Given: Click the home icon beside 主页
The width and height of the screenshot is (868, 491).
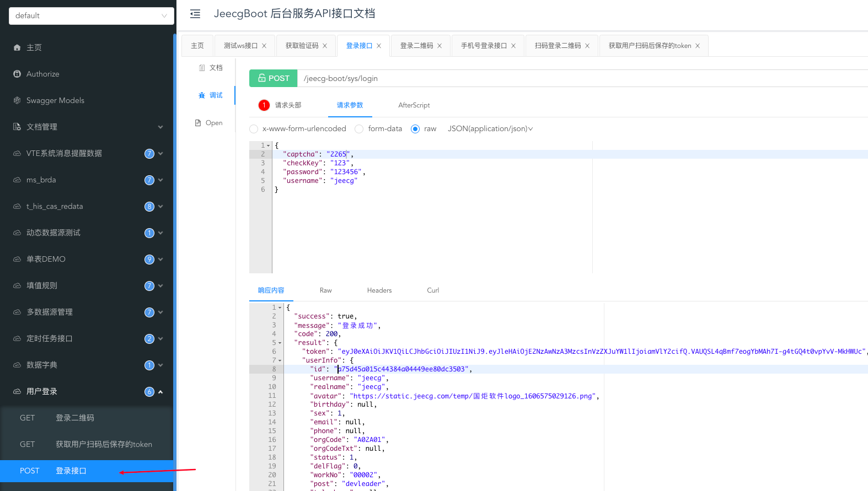Looking at the screenshot, I should 17,48.
